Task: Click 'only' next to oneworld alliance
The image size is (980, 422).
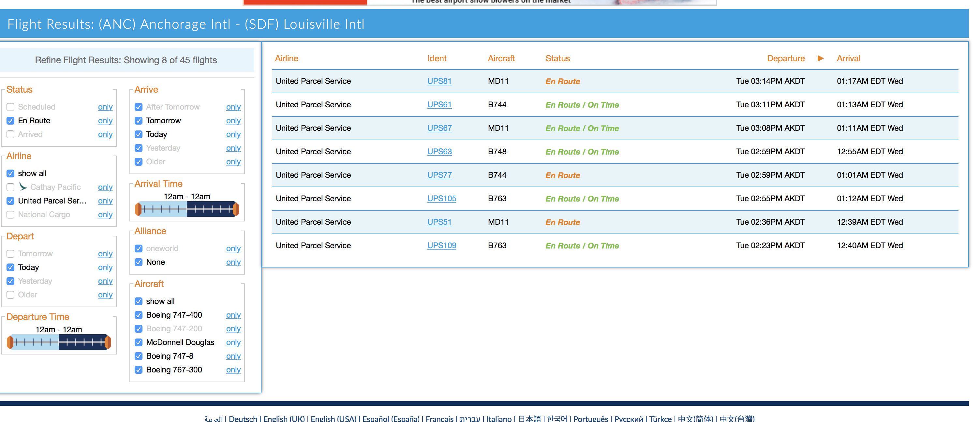Action: click(x=233, y=249)
